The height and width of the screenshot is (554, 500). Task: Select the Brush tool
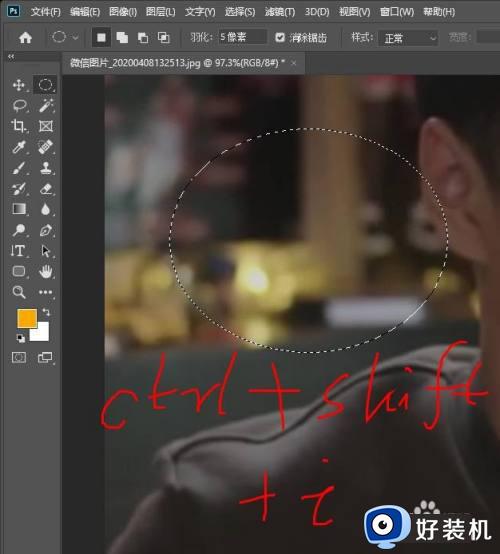pyautogui.click(x=19, y=168)
